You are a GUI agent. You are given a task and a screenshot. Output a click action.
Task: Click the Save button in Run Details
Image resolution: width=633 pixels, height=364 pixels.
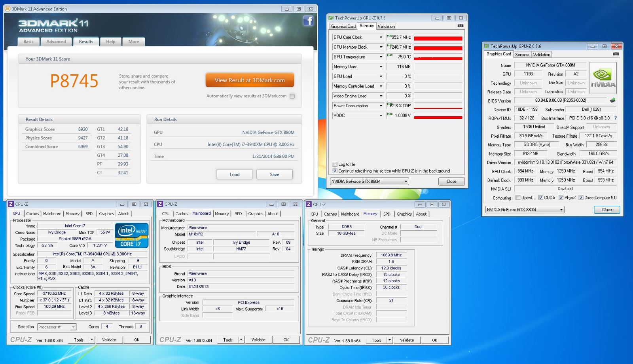point(275,174)
